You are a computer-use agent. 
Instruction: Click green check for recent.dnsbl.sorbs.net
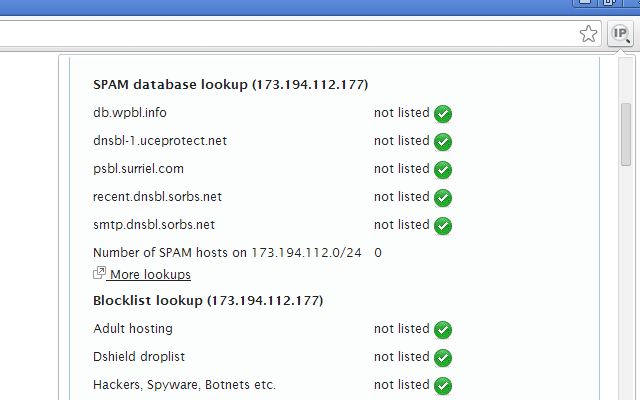click(443, 198)
